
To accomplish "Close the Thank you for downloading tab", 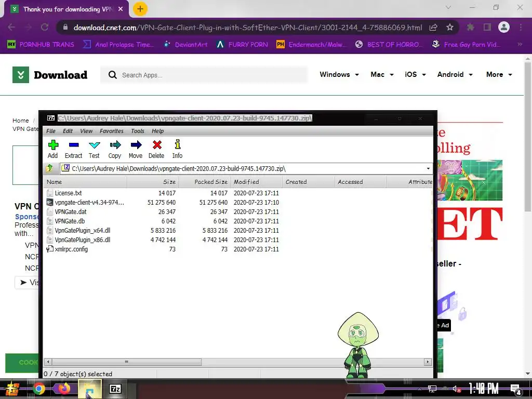I will click(121, 9).
